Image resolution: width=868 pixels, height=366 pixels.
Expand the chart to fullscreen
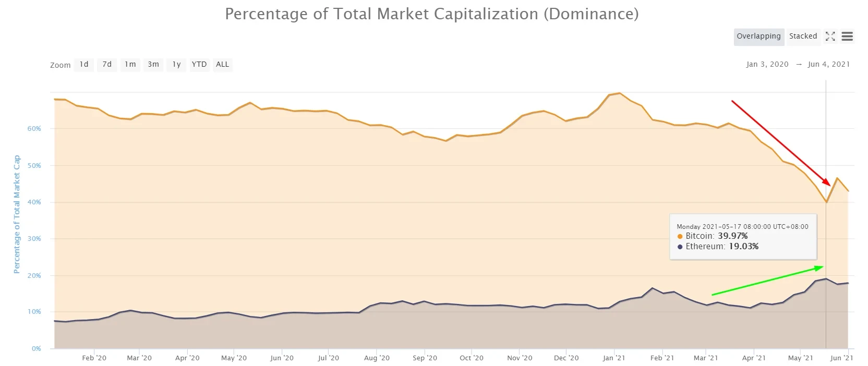(830, 36)
